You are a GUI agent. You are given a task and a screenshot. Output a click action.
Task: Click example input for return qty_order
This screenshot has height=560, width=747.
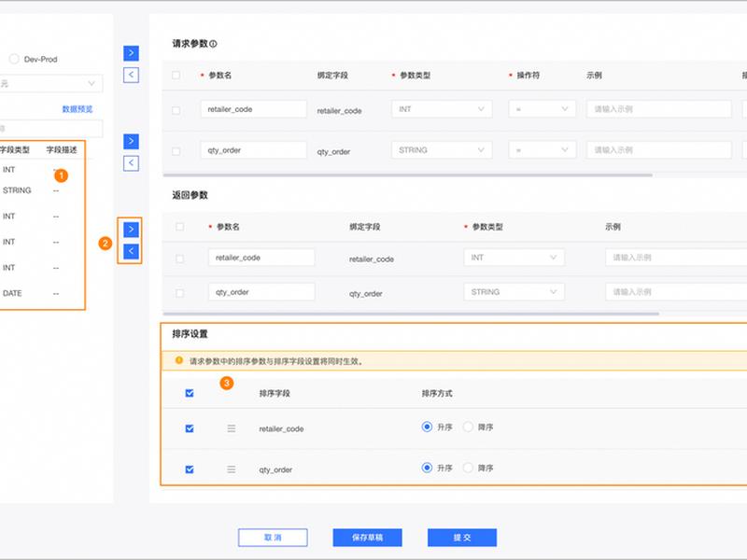676,292
